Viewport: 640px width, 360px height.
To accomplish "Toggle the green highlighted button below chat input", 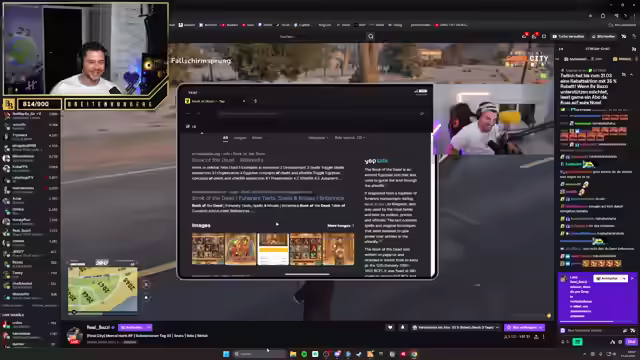I will 577,342.
